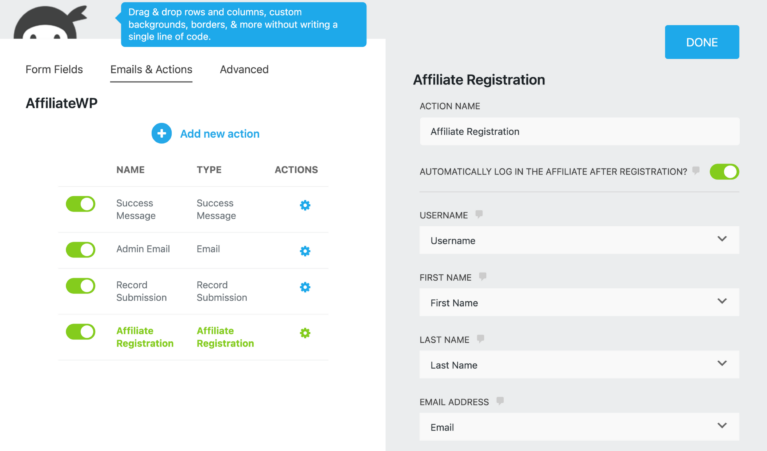Select the Emails & Actions tab
The image size is (767, 451).
click(151, 70)
